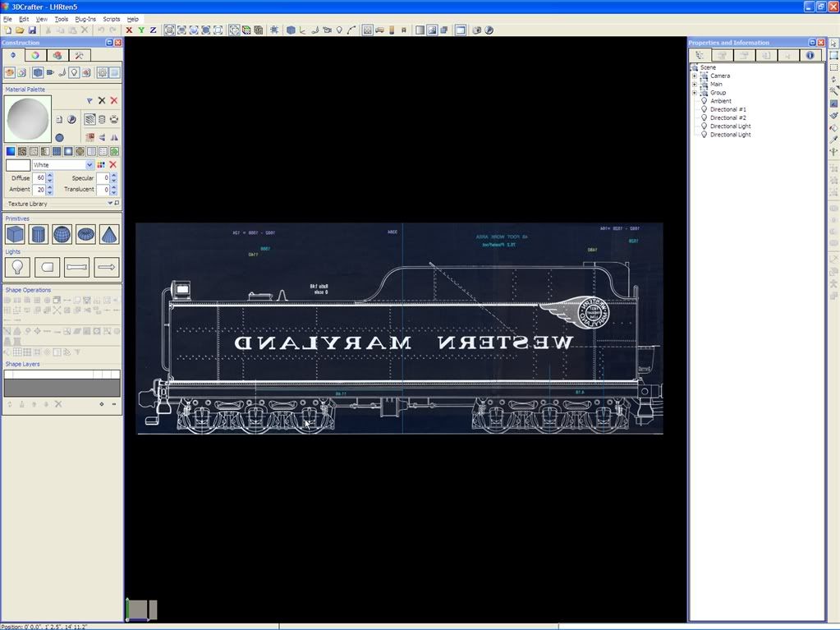840x630 pixels.
Task: Decrease the Translucent value
Action: [113, 192]
